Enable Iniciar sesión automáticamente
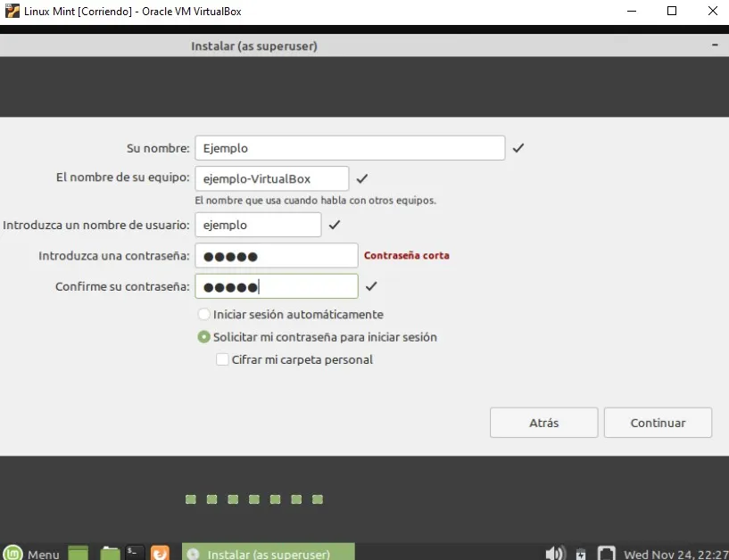 pyautogui.click(x=203, y=314)
